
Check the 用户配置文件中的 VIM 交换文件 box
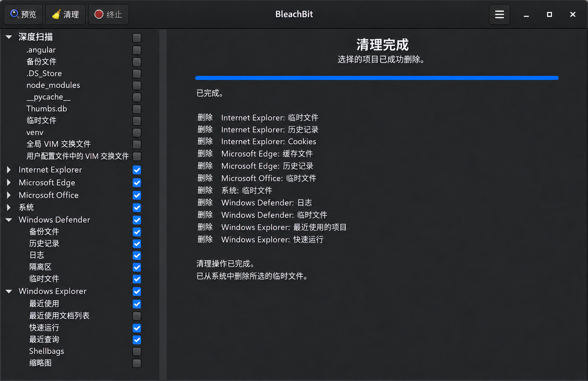pyautogui.click(x=137, y=156)
